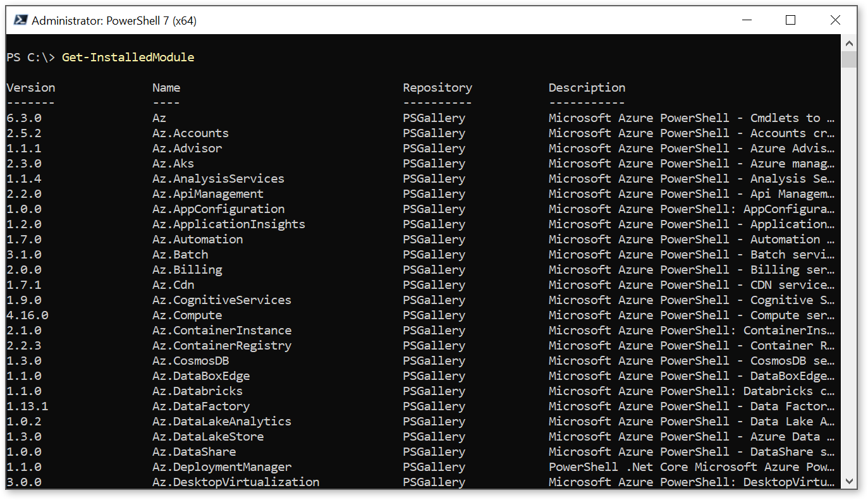Click the scrollbar down arrow

849,481
